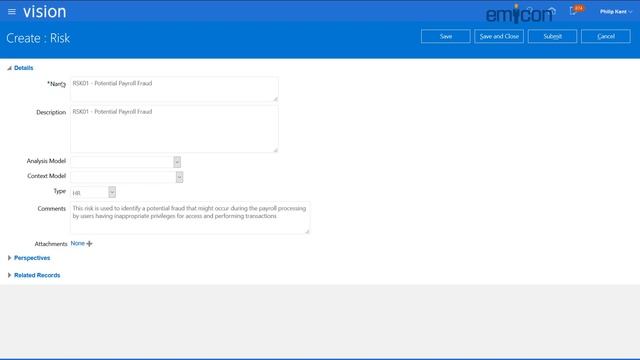Click the Attachments label
This screenshot has width=640, height=360.
pos(51,244)
